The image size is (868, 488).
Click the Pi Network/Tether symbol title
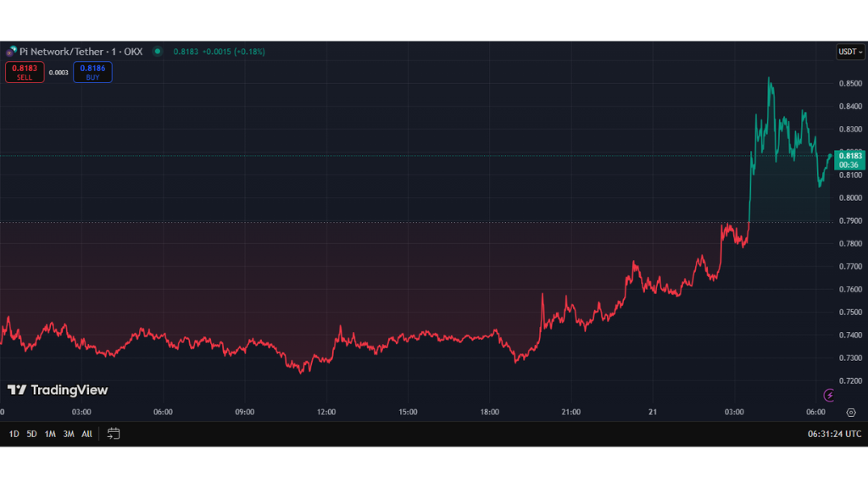(81, 52)
